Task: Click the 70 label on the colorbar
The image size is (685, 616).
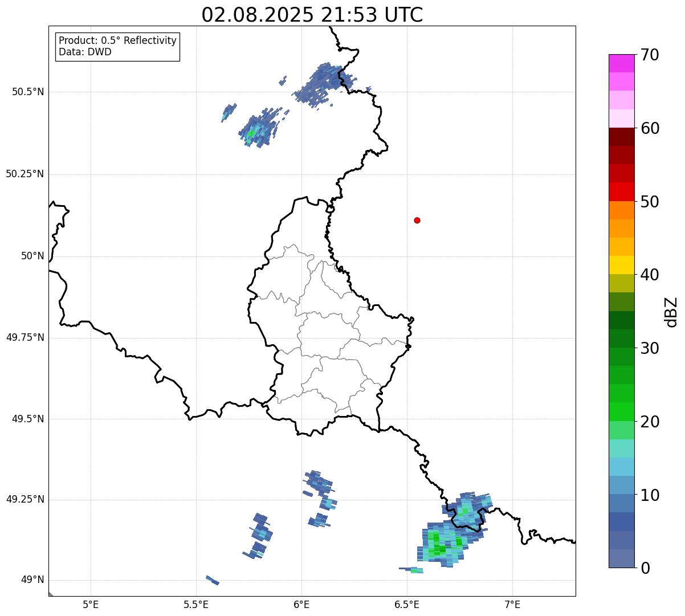Action: point(650,55)
